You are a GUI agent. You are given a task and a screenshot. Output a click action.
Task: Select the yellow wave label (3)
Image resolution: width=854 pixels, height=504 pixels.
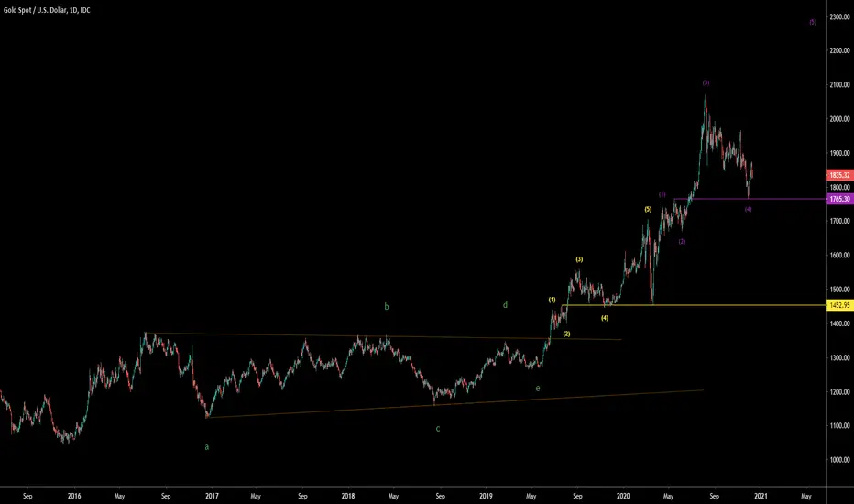tap(579, 259)
